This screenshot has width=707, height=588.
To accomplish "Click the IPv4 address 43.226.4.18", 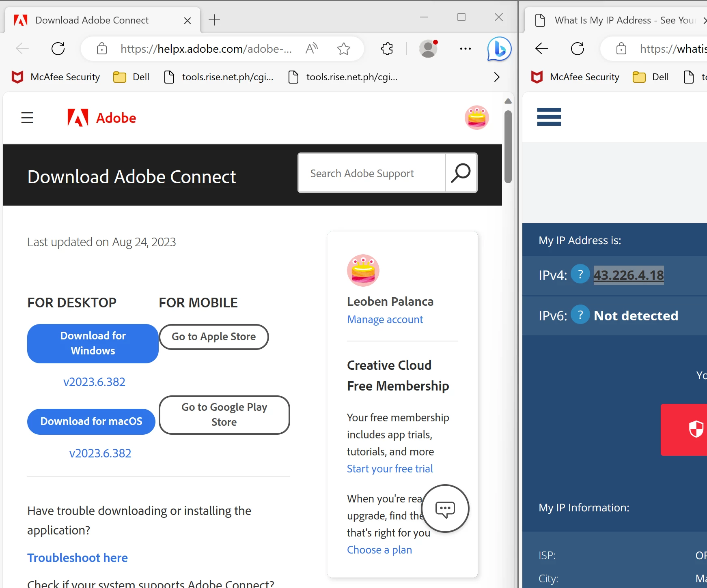I will point(629,275).
